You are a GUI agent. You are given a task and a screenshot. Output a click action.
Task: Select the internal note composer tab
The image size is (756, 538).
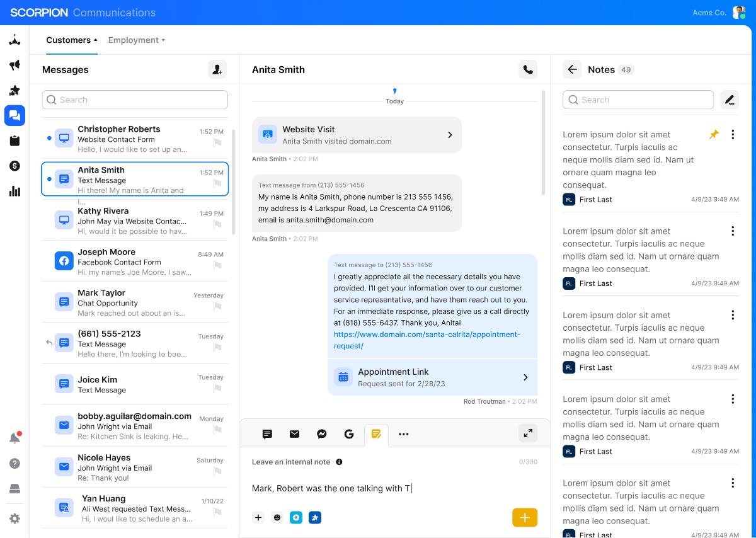(x=376, y=434)
